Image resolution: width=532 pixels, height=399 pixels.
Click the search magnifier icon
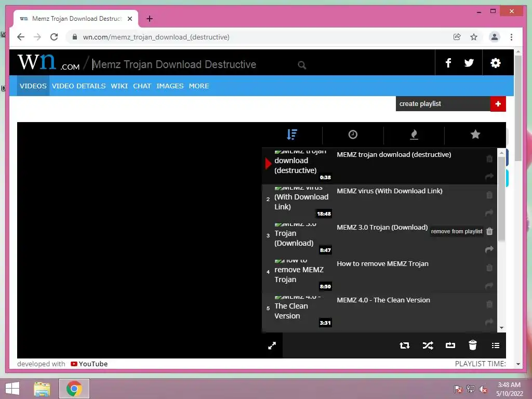pos(302,65)
